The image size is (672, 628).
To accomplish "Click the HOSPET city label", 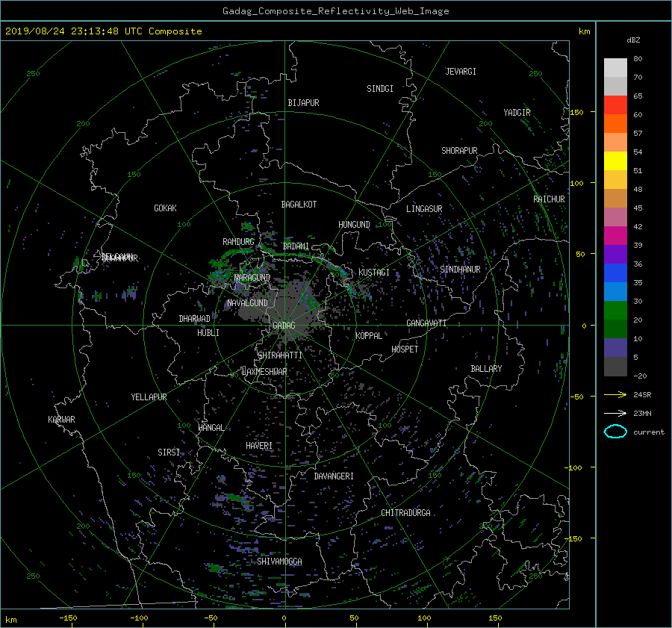I will point(405,349).
